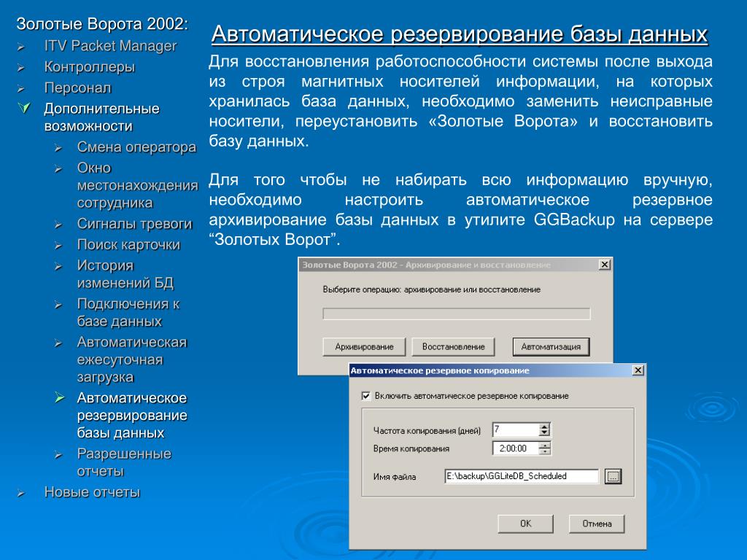Open Автоматическое резервирование базы данных sidebar item
The height and width of the screenshot is (560, 747).
click(132, 415)
